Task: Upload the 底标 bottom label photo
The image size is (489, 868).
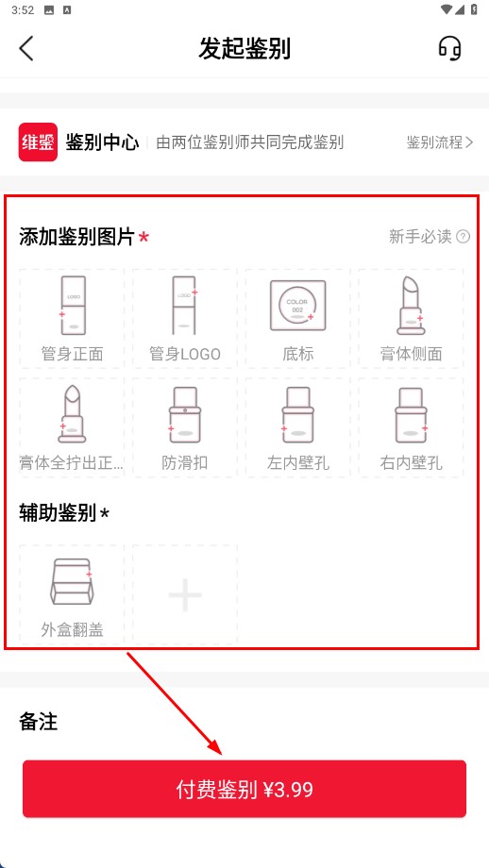Action: [x=298, y=319]
